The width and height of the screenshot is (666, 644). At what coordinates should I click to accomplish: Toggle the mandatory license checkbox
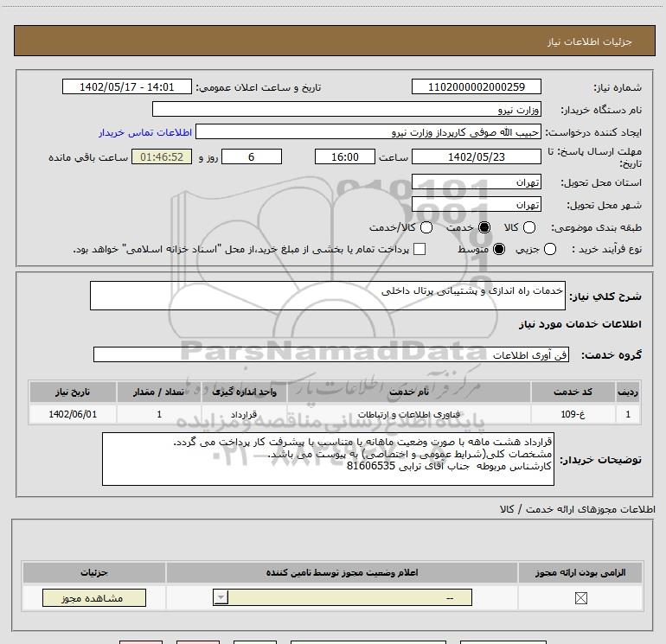(580, 598)
